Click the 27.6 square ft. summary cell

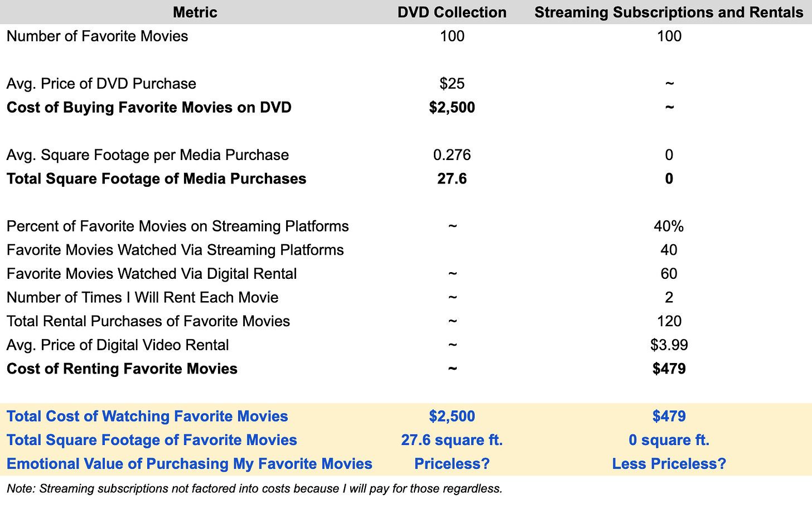click(x=452, y=441)
